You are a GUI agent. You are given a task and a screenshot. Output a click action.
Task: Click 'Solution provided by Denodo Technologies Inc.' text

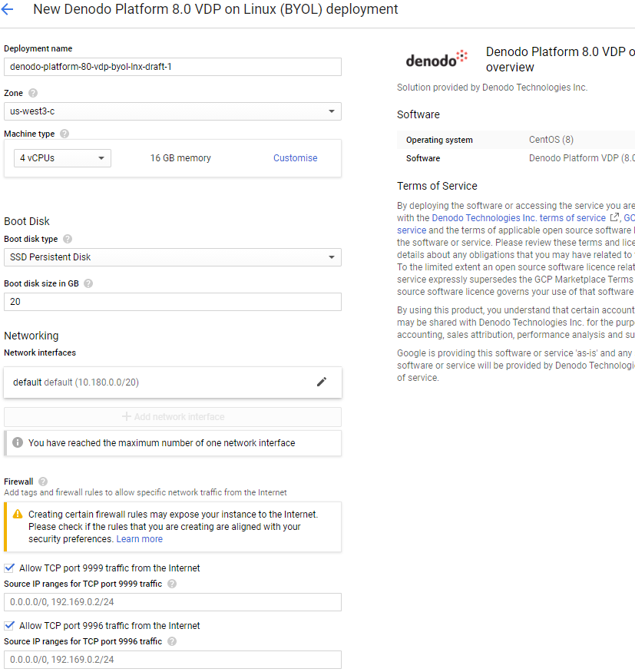tap(492, 88)
